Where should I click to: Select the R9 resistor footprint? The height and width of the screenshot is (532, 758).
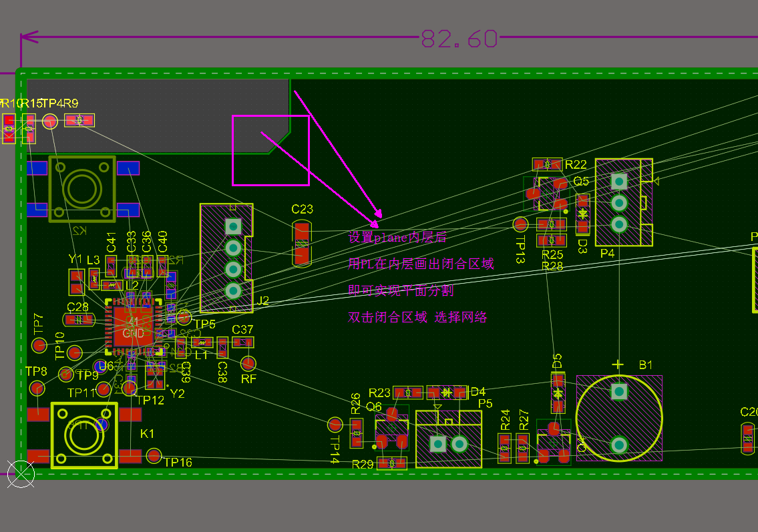(79, 120)
